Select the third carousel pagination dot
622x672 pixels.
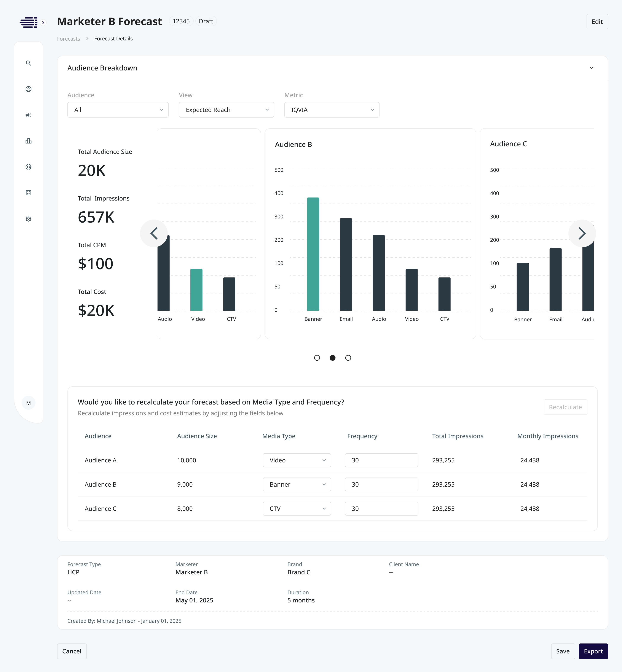click(348, 358)
